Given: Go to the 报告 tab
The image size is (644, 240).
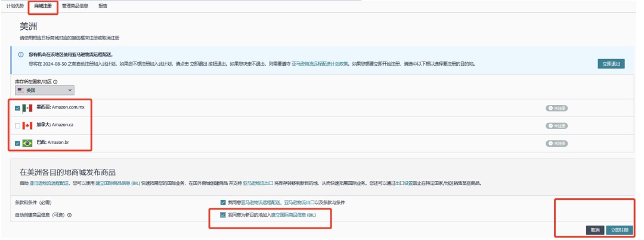Looking at the screenshot, I should (103, 6).
